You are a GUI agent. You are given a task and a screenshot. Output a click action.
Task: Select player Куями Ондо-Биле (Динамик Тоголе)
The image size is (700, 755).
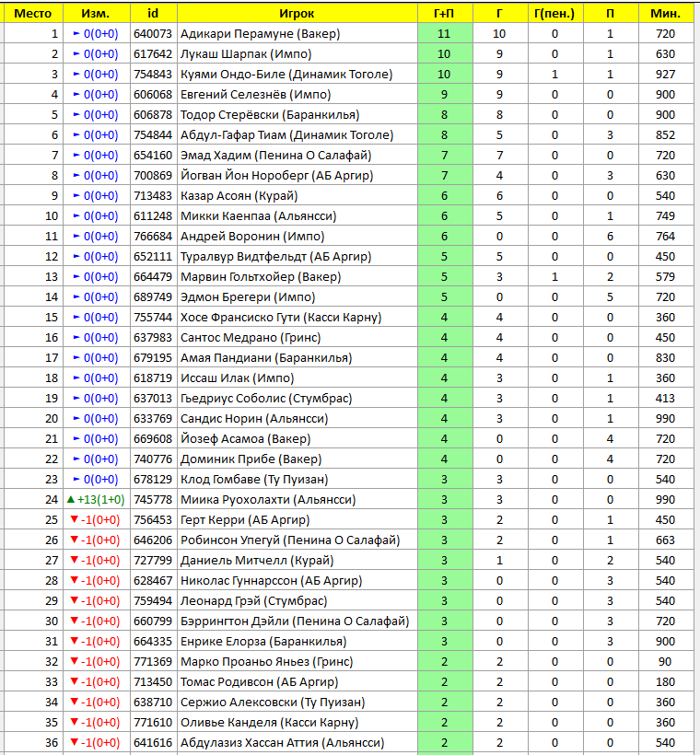coord(286,75)
